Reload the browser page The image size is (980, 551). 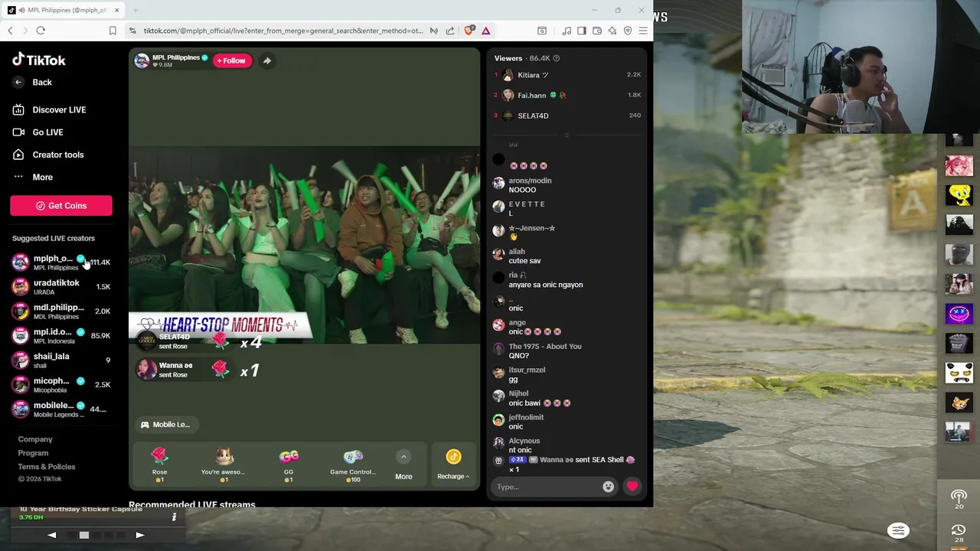41,31
